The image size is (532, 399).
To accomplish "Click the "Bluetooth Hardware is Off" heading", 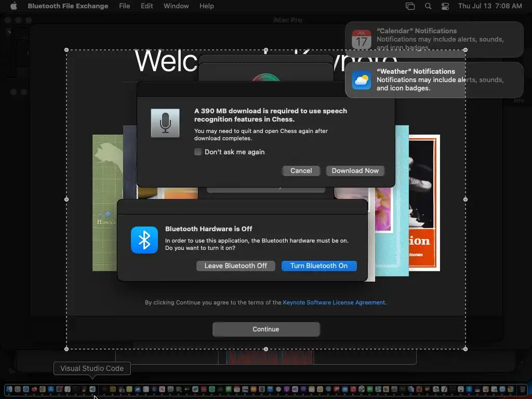I will (x=209, y=229).
